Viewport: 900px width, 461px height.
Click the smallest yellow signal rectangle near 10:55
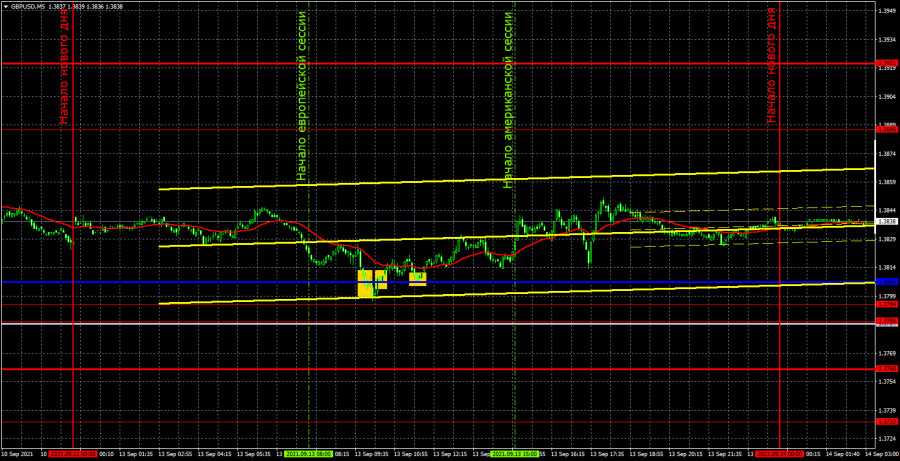(x=417, y=278)
